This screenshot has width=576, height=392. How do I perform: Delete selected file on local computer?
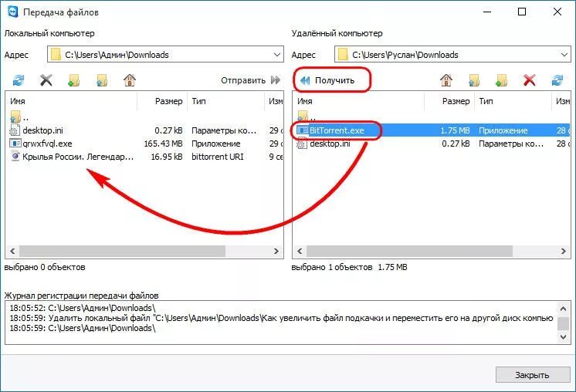[x=46, y=80]
